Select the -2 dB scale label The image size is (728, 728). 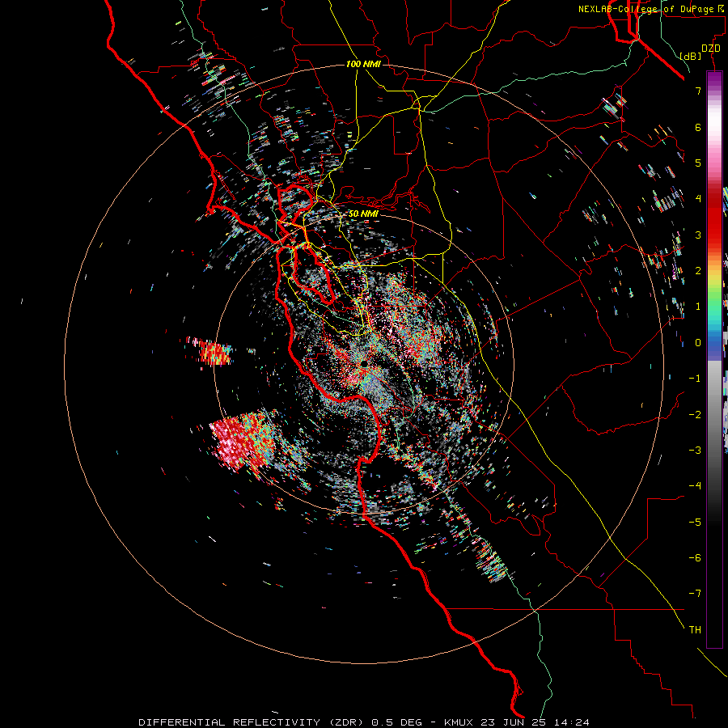[x=695, y=415]
